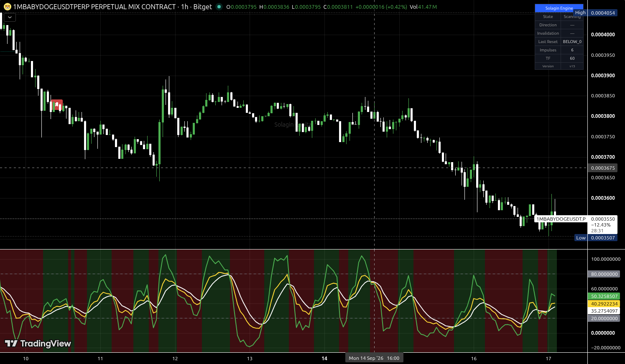625x364 pixels.
Task: Click the version v15 cell
Action: [572, 66]
